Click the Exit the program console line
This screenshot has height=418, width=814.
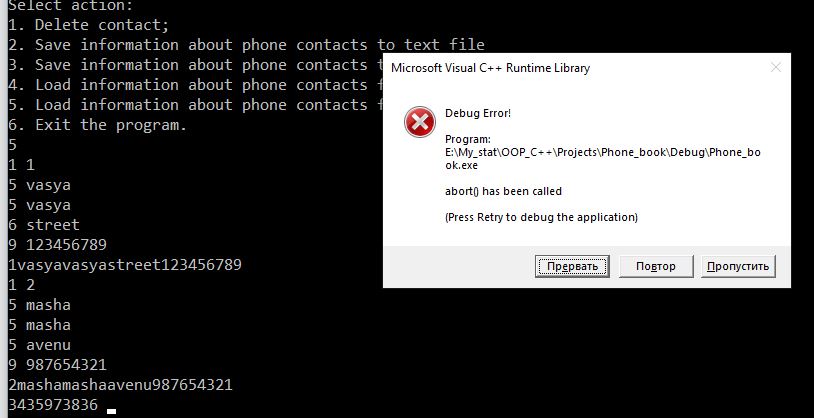coord(97,125)
